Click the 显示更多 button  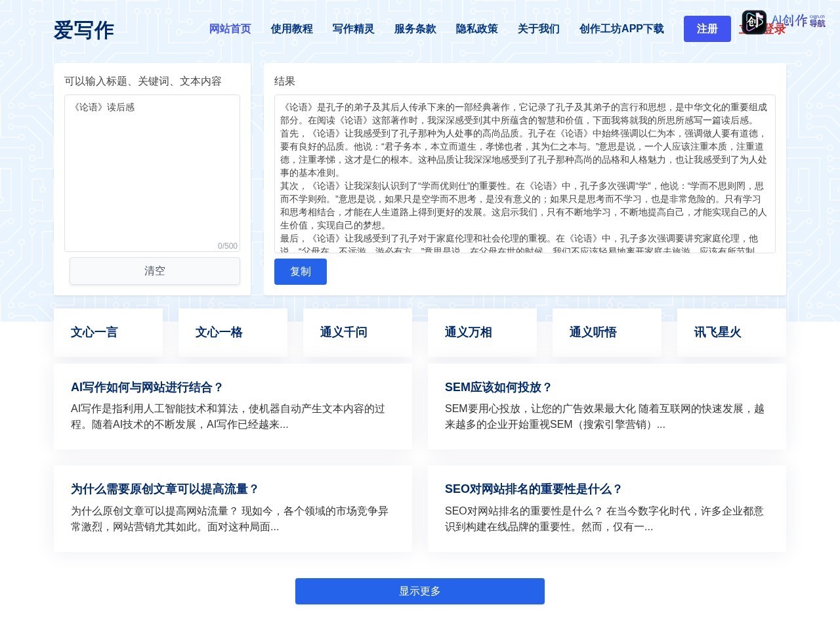[x=420, y=591]
